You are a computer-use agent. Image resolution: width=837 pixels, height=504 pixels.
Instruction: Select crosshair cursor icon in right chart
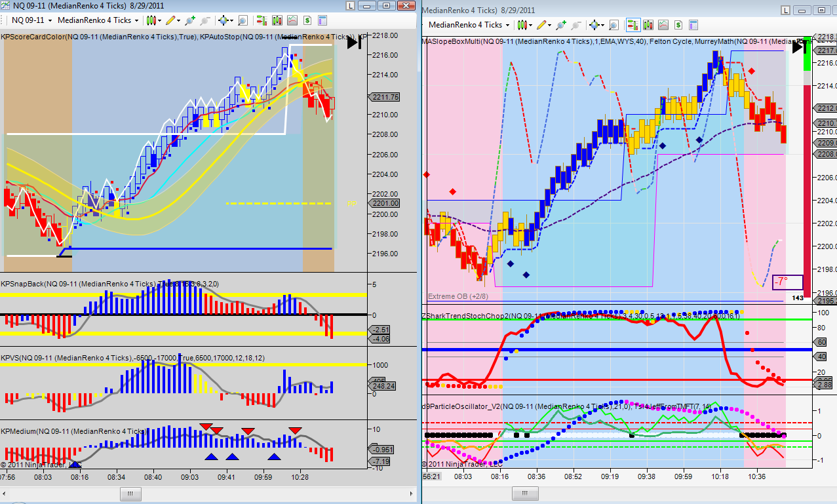pyautogui.click(x=594, y=24)
